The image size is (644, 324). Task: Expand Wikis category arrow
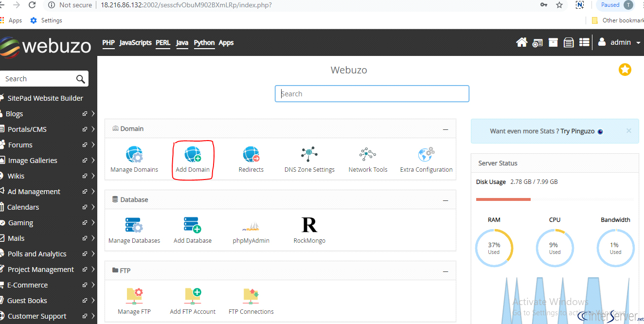93,176
